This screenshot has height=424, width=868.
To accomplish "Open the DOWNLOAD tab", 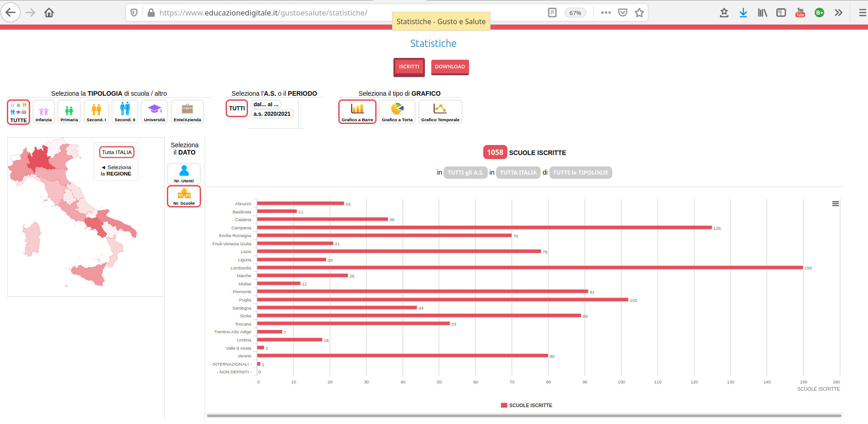I will [449, 67].
